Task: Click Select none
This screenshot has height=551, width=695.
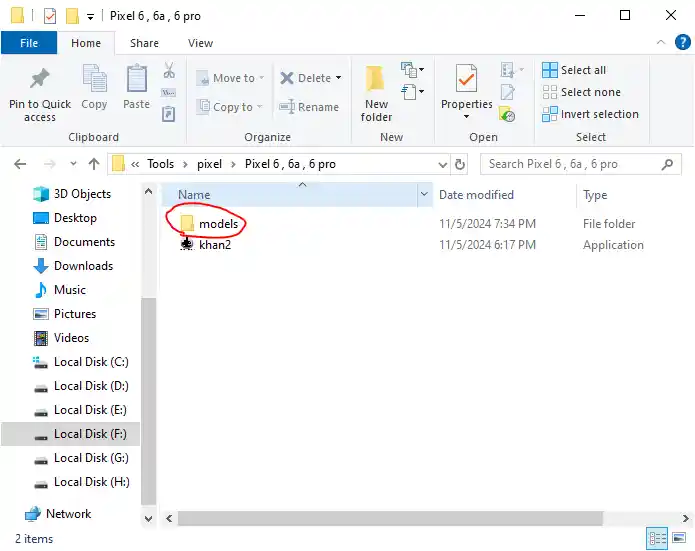Action: [582, 92]
